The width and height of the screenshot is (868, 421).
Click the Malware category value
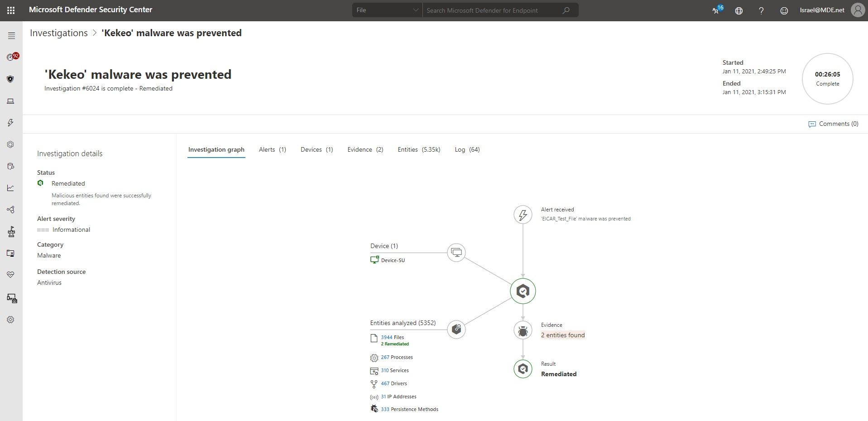pos(49,255)
